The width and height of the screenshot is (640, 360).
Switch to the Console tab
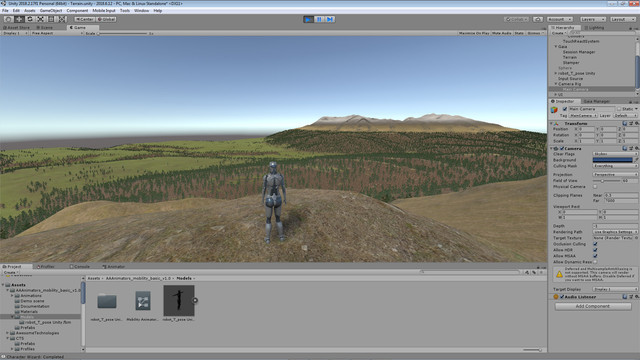point(80,267)
